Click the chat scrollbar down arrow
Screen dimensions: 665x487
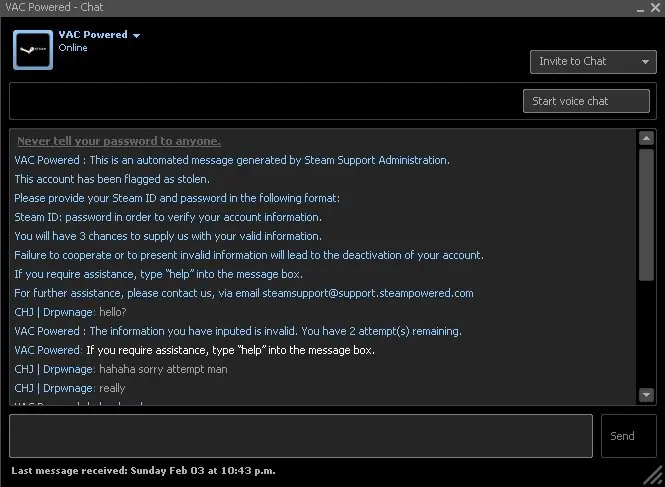(x=646, y=395)
